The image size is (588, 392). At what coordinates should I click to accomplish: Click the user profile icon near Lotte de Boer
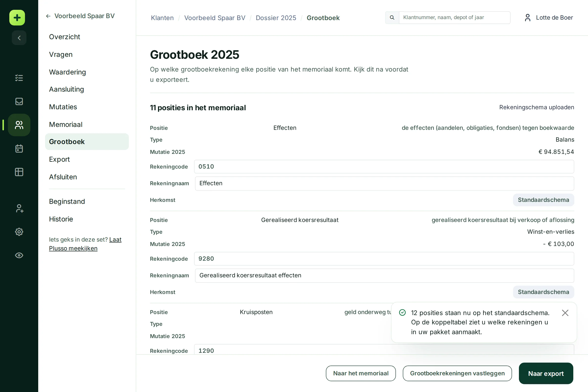(x=527, y=17)
